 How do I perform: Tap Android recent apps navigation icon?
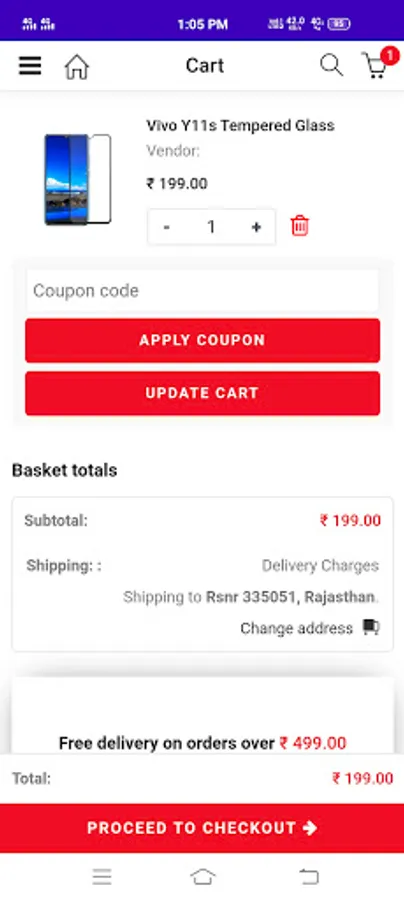tap(102, 876)
